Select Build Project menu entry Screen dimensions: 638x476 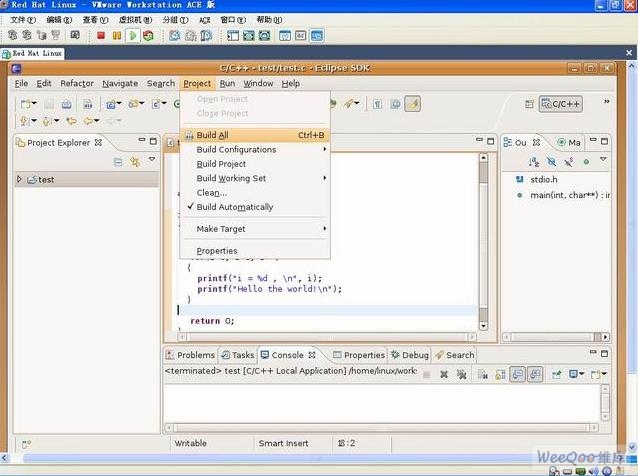(255, 164)
